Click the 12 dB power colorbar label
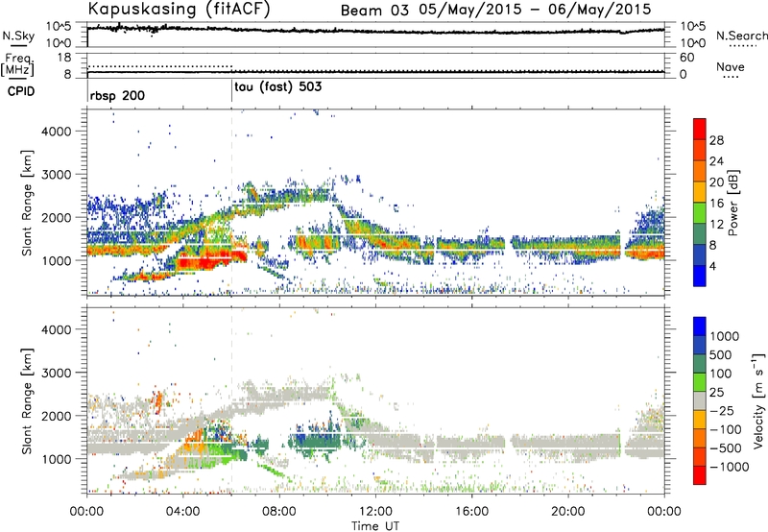Viewport: 768px width, 532px height. (716, 225)
